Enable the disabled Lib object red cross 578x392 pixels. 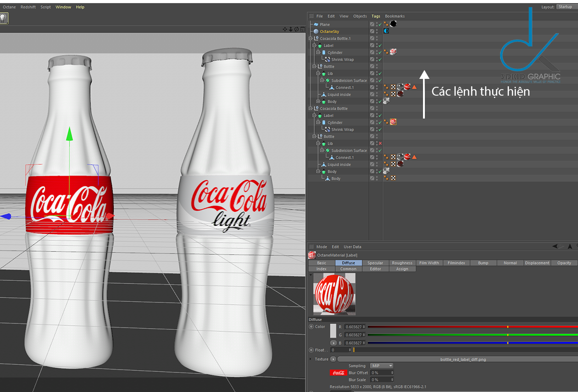pos(381,143)
